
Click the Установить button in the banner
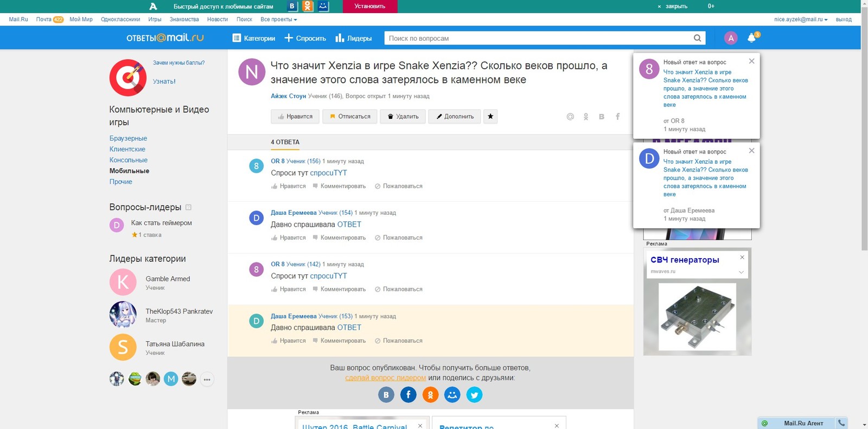click(x=370, y=7)
